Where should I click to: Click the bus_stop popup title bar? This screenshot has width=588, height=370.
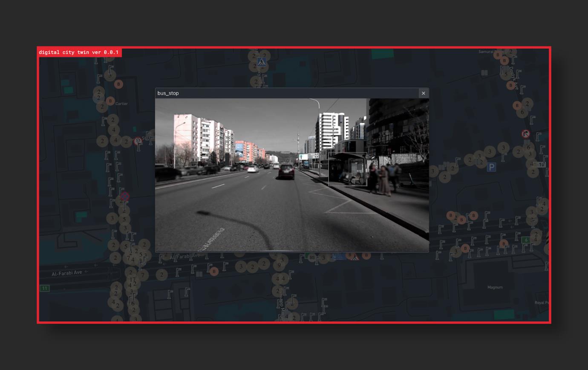285,93
